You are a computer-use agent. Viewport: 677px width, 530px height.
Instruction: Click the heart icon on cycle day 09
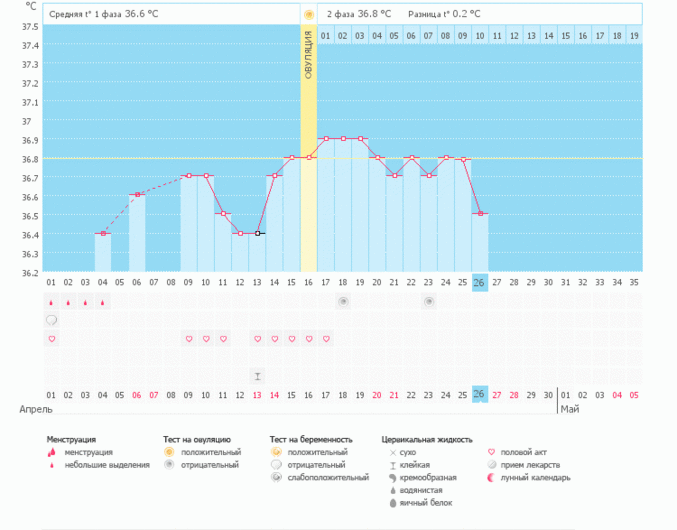click(189, 339)
